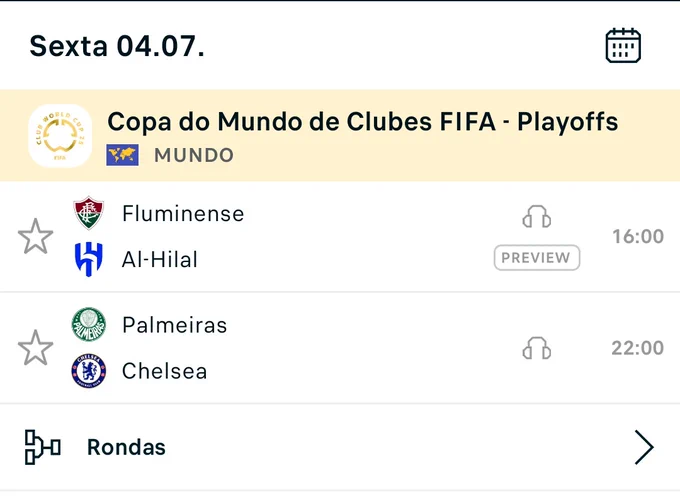680x497 pixels.
Task: Open the Fluminense team name link
Action: [183, 213]
